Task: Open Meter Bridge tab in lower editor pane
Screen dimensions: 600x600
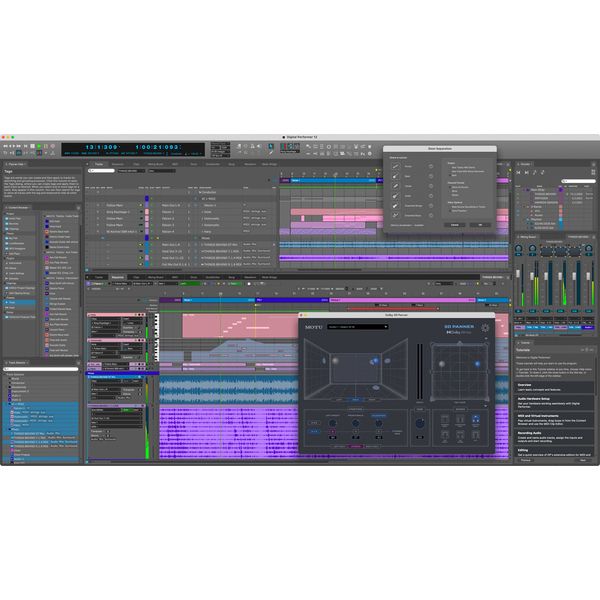Action: click(269, 277)
